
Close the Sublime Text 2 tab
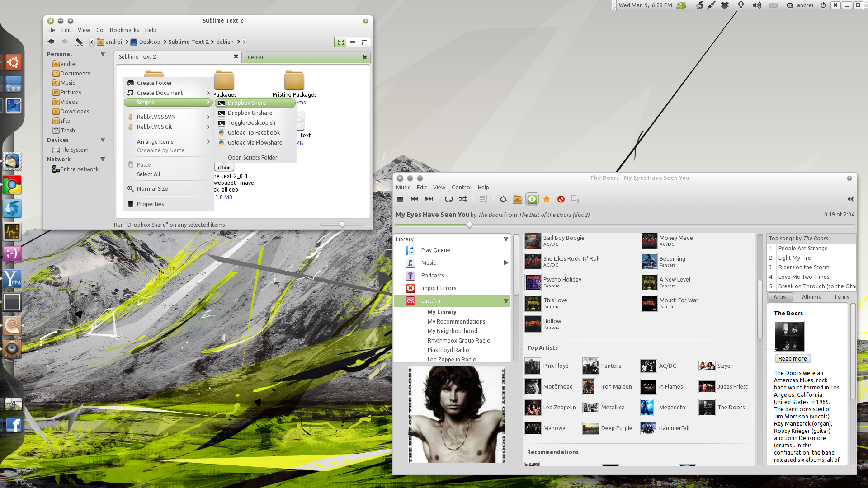coord(236,56)
